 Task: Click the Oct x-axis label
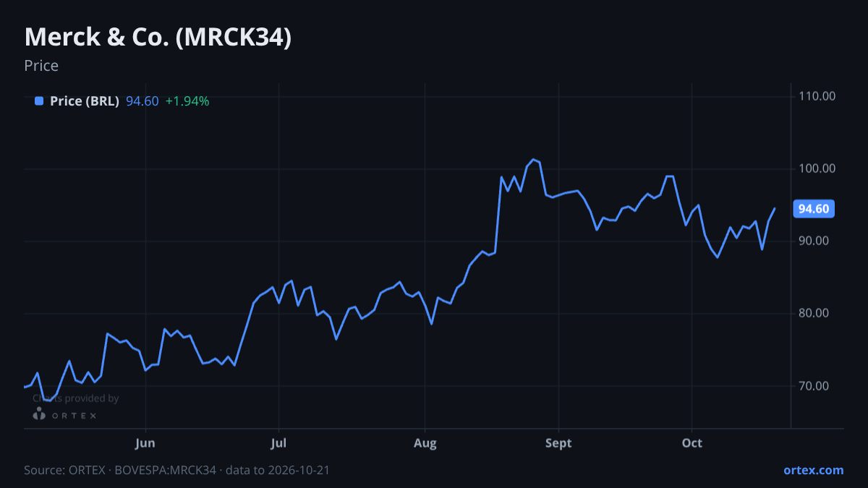point(692,443)
